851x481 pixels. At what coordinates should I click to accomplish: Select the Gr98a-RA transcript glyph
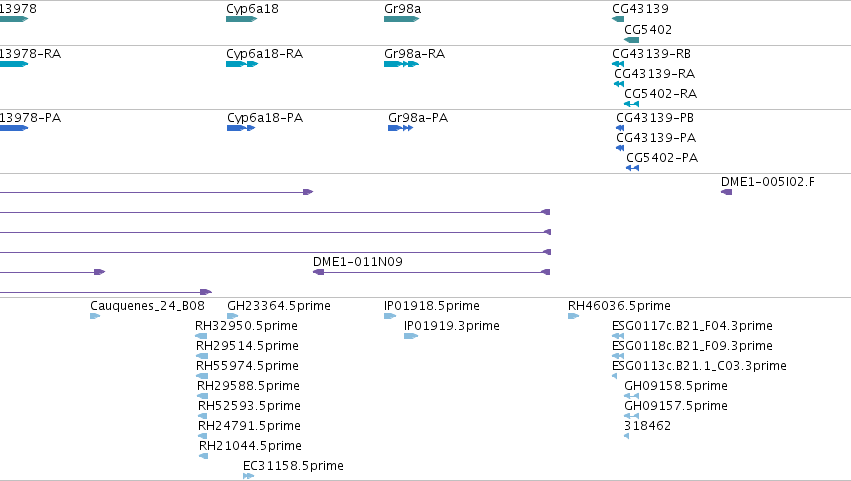(x=402, y=64)
